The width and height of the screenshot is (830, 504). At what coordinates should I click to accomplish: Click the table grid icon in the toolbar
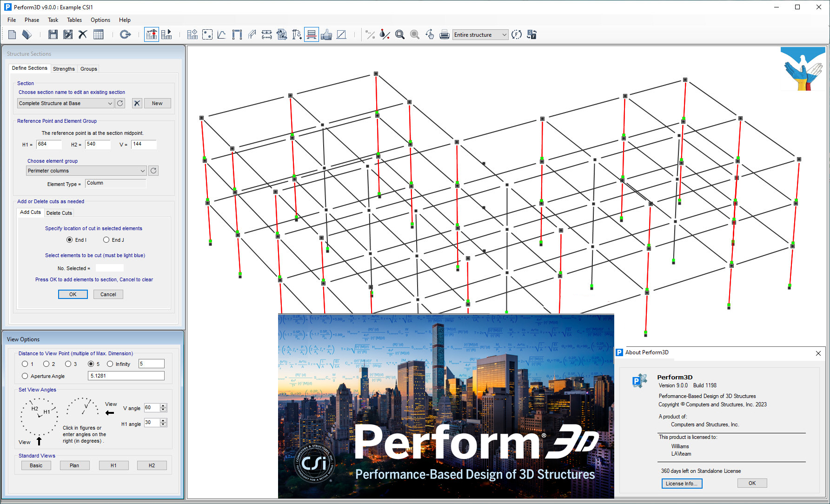pyautogui.click(x=99, y=34)
